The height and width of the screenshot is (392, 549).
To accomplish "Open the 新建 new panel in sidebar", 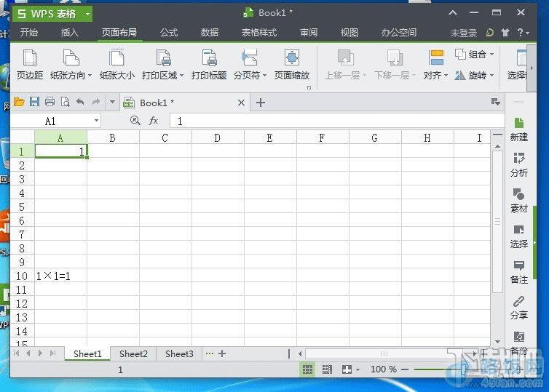I will 518,129.
